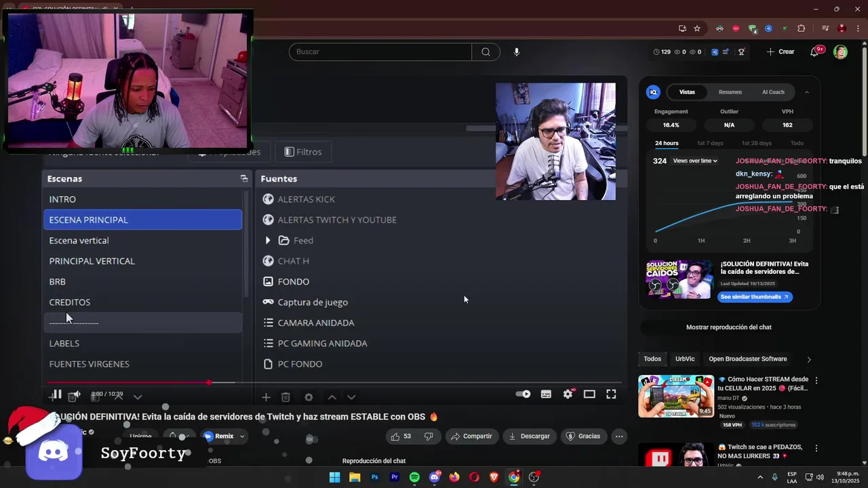Open File Explorer in taskbar
Viewport: 868px width, 488px height.
coord(355,477)
